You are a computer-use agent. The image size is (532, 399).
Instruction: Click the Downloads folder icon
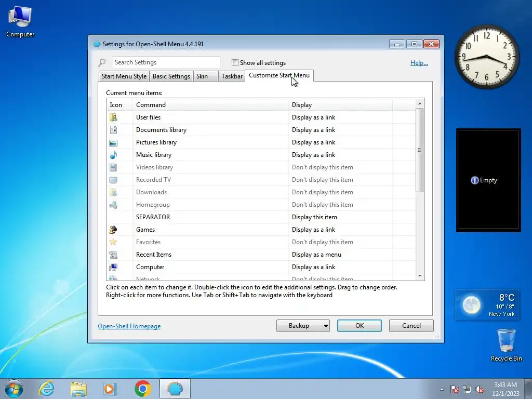click(113, 192)
